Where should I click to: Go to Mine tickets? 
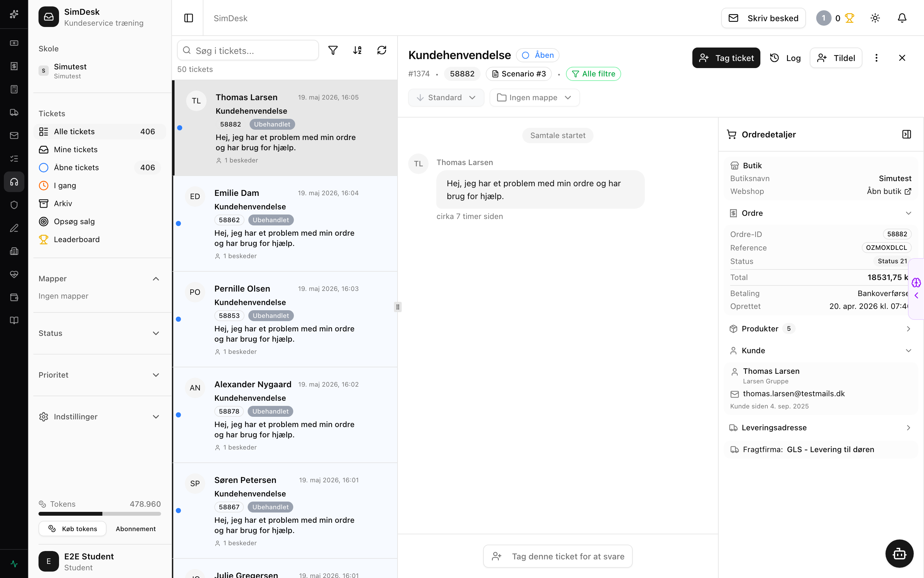(100, 149)
